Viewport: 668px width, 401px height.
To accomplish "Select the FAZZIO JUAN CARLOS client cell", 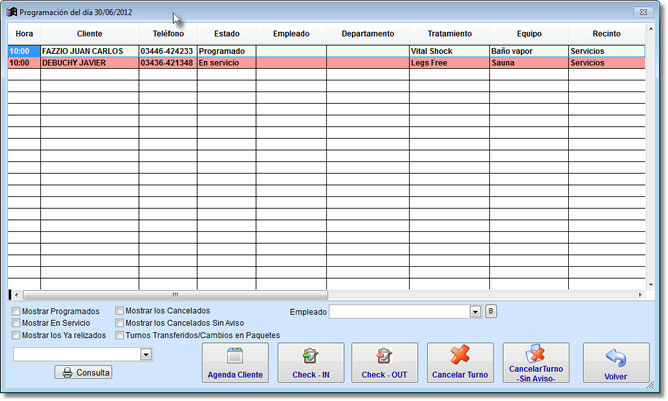I will tap(89, 51).
